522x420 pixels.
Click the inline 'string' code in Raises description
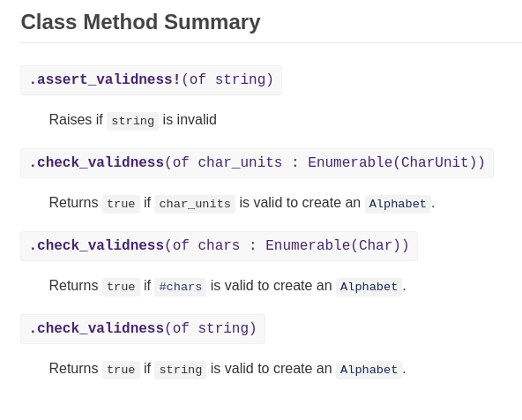[x=132, y=121]
